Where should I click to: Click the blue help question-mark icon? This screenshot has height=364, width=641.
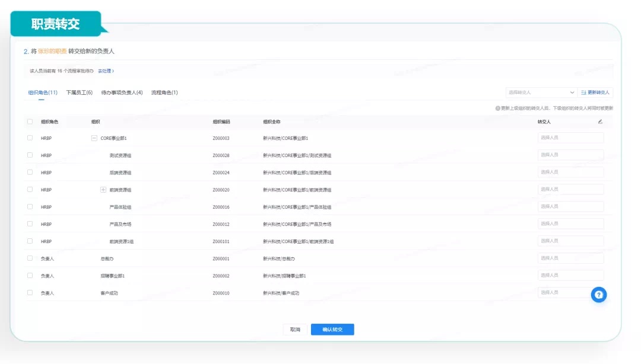pyautogui.click(x=598, y=295)
